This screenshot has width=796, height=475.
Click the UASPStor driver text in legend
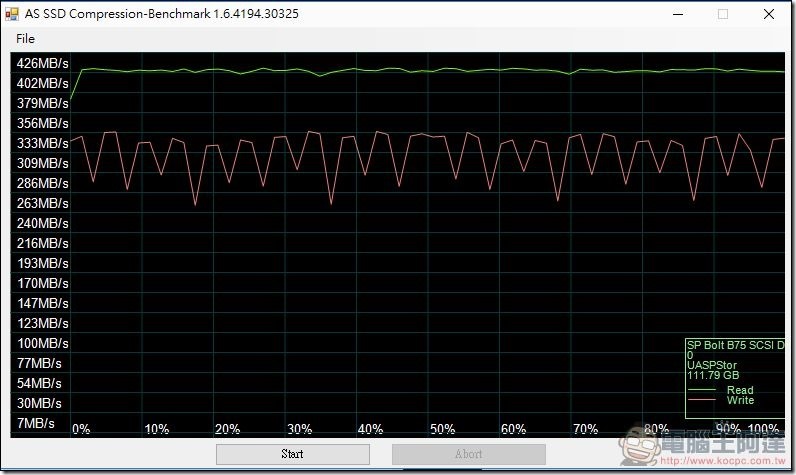(712, 365)
